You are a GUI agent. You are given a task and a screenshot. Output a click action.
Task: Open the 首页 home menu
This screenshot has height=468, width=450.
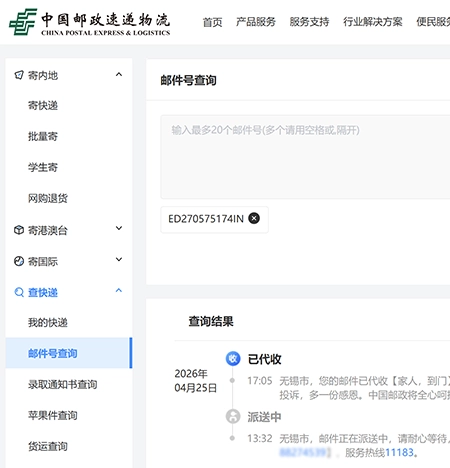[x=212, y=22]
